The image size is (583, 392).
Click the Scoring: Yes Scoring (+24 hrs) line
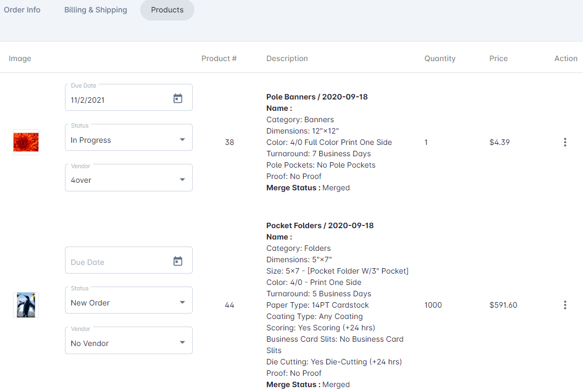[320, 328]
